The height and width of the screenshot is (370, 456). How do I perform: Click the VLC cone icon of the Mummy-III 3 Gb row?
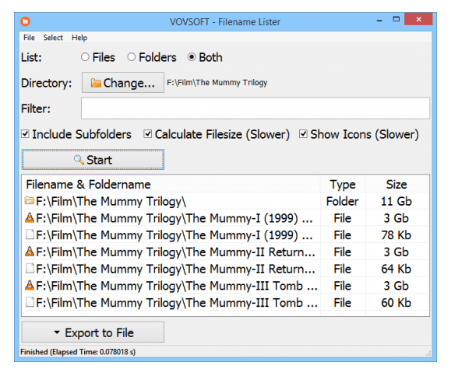coord(30,285)
